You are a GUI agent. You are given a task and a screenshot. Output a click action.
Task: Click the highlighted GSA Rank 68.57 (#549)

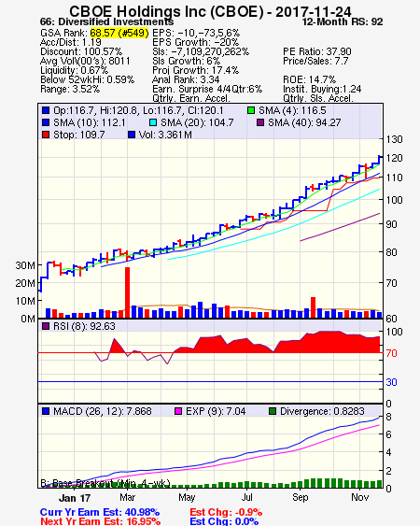click(x=119, y=33)
